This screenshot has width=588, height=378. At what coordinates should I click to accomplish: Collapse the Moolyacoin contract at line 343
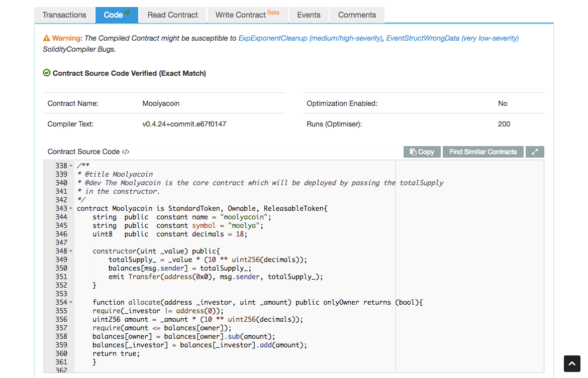pos(71,208)
